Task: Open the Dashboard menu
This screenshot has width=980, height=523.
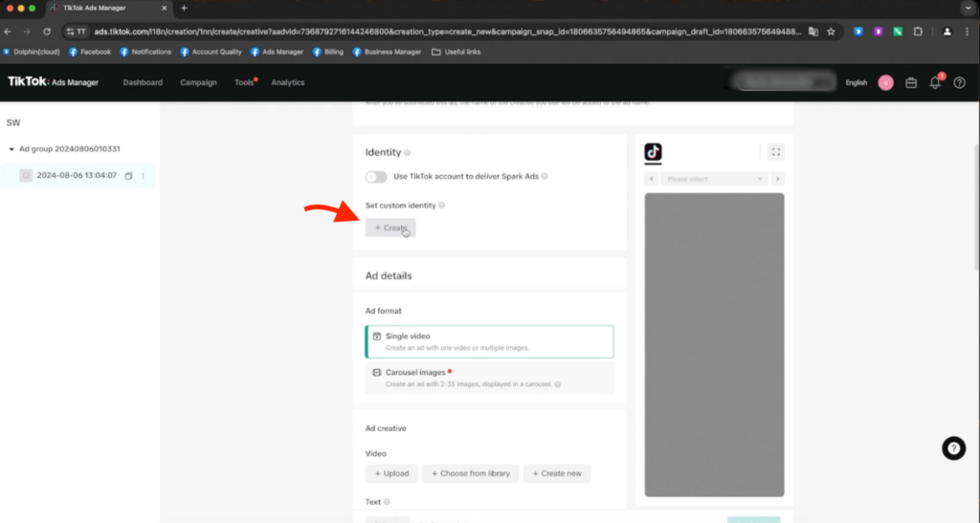Action: pos(143,82)
